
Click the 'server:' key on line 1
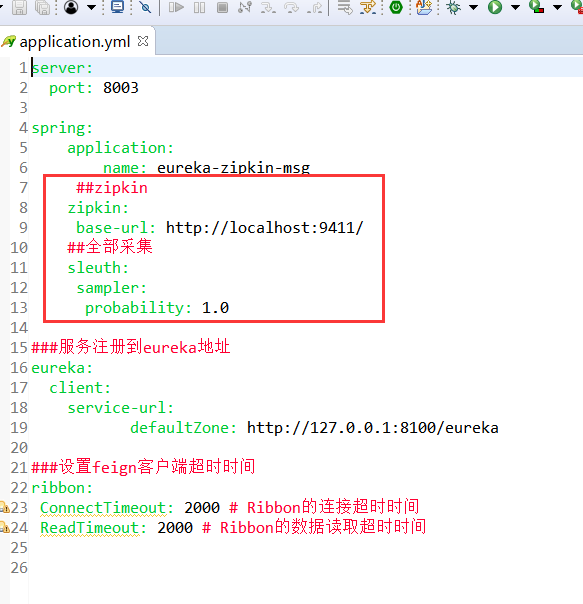coord(62,68)
